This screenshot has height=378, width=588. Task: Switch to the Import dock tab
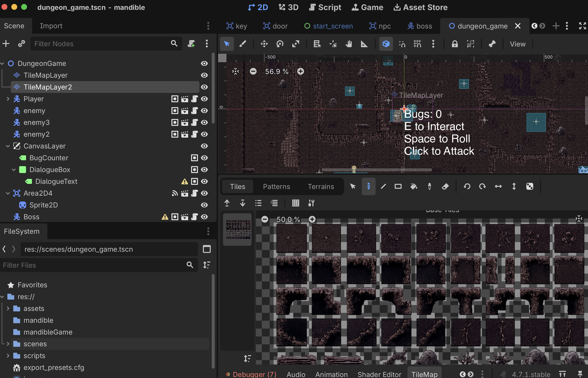[x=51, y=26]
